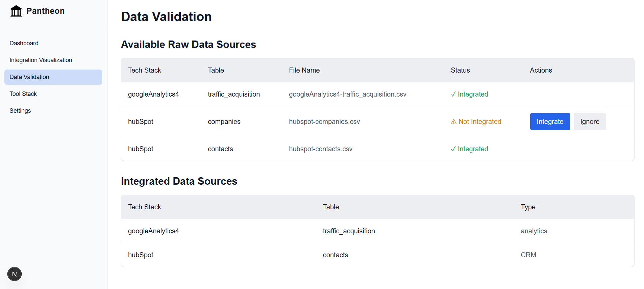
Task: Select Data Validation in sidebar
Action: pyautogui.click(x=29, y=77)
